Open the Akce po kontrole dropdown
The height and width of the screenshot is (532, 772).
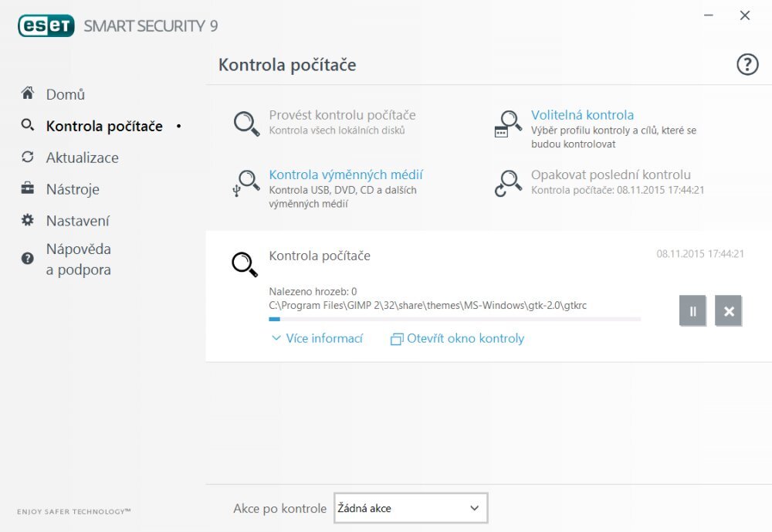(x=410, y=508)
